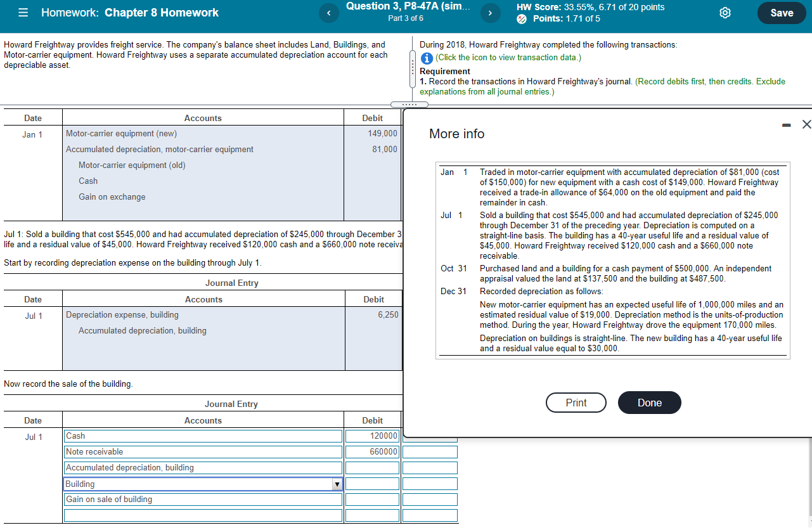Close the More info popup
The image size is (812, 530).
806,124
